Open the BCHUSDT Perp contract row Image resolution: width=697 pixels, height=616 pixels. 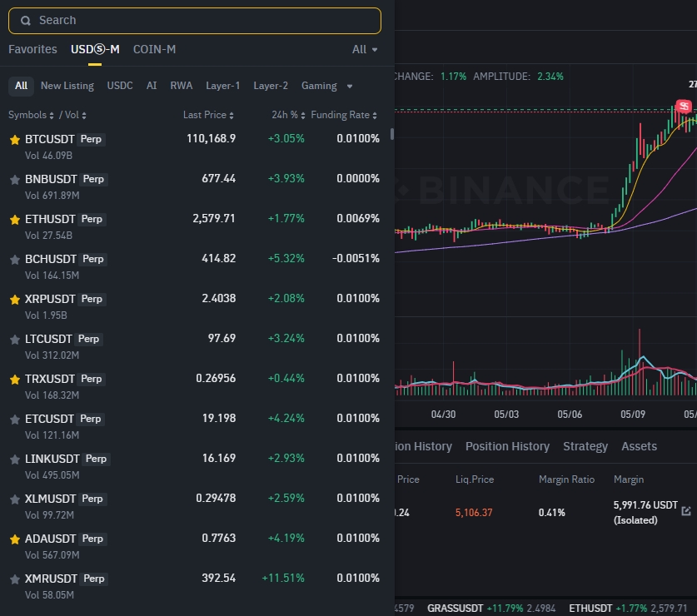coord(195,266)
